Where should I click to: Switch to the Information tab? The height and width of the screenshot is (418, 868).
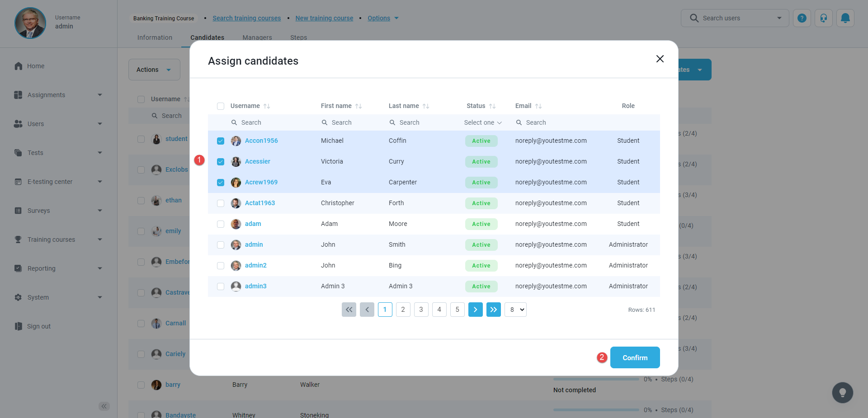pos(155,38)
